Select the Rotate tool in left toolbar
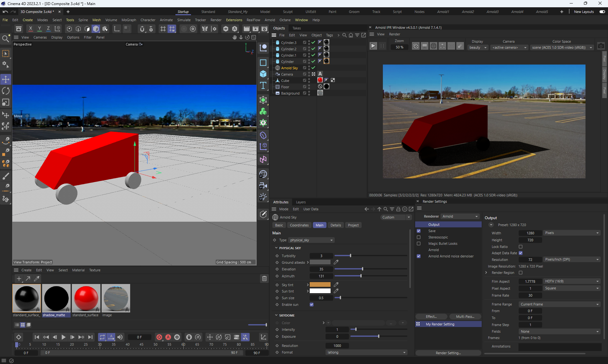 tap(6, 91)
